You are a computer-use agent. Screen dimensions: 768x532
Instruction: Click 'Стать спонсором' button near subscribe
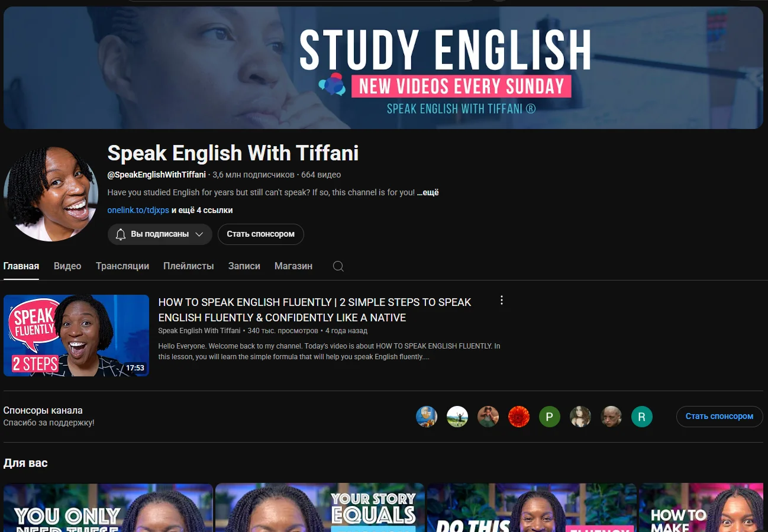[x=261, y=234]
